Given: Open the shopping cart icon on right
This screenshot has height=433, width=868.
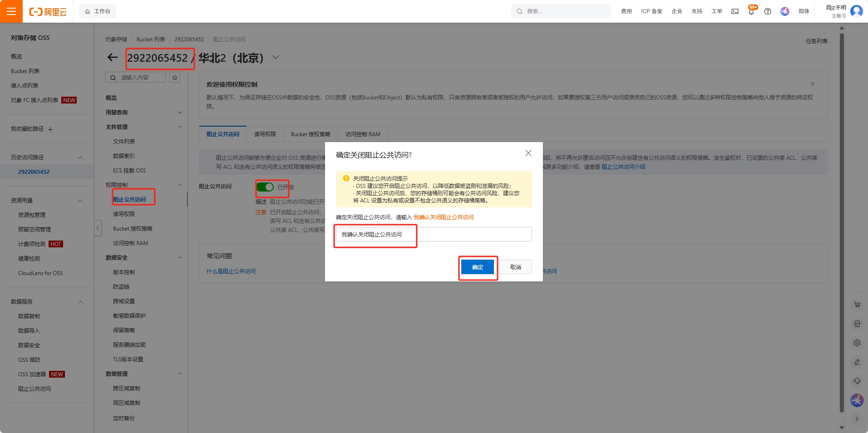Looking at the screenshot, I should (857, 305).
